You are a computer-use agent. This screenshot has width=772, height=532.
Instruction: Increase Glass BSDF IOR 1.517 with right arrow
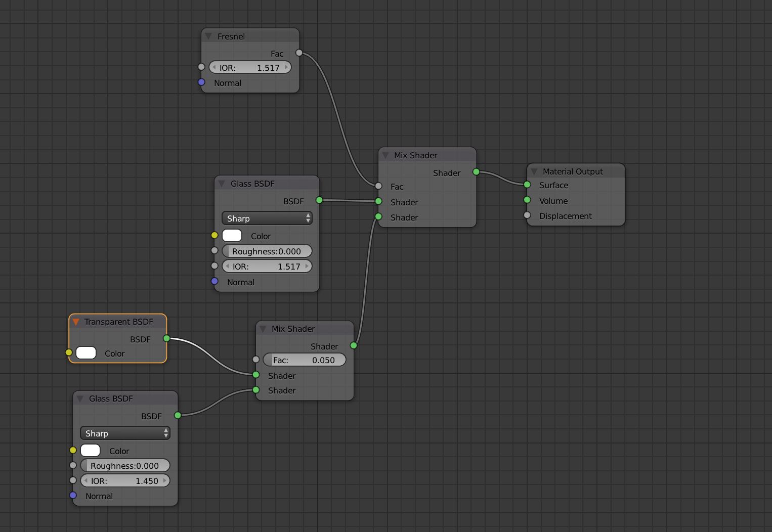tap(307, 266)
